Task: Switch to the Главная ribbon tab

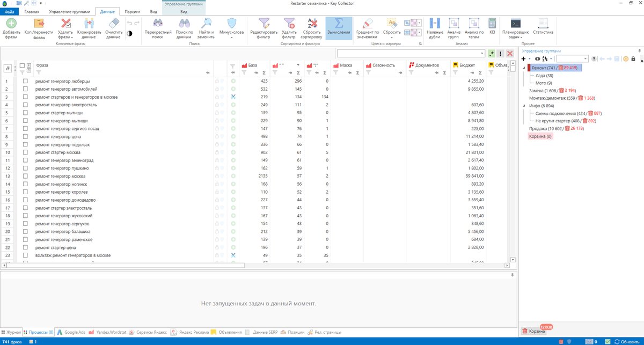Action: pyautogui.click(x=32, y=11)
